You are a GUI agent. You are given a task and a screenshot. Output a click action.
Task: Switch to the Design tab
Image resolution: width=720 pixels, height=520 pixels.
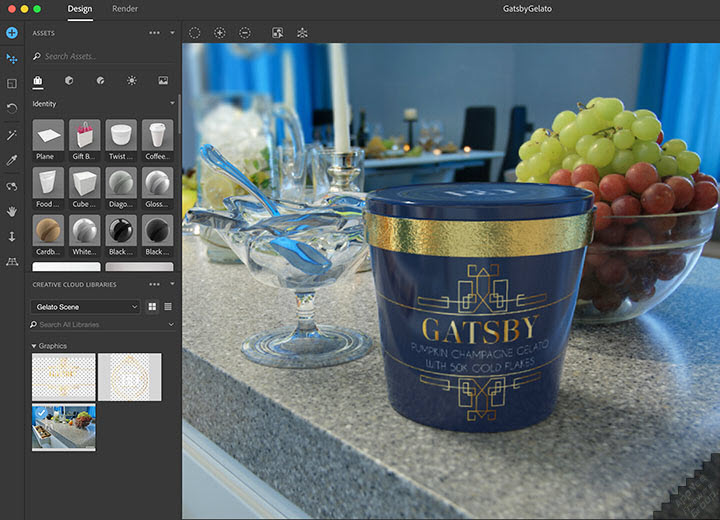coord(80,9)
